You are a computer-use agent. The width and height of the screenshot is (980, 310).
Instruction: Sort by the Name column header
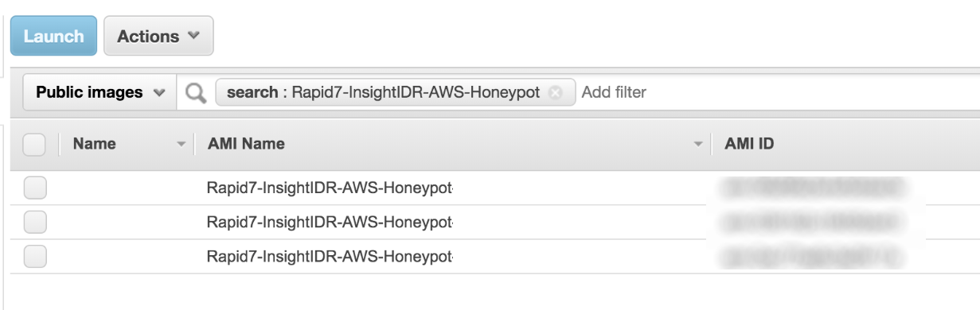(x=94, y=145)
